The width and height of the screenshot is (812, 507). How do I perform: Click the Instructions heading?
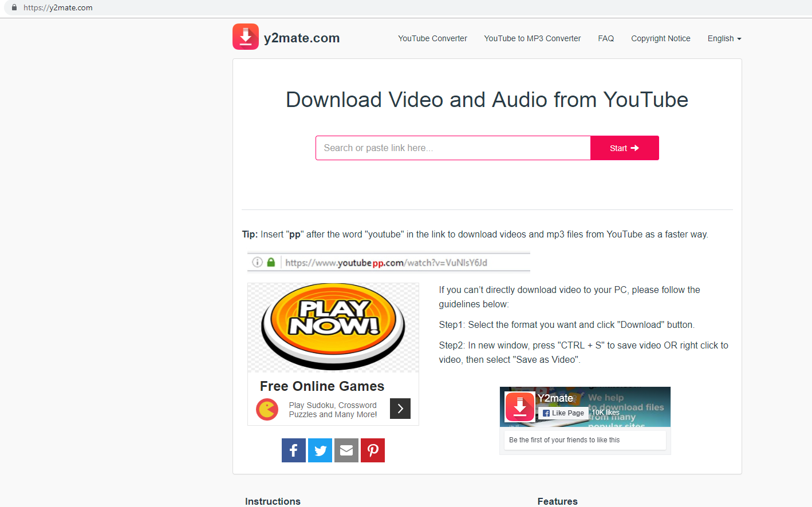pos(273,501)
